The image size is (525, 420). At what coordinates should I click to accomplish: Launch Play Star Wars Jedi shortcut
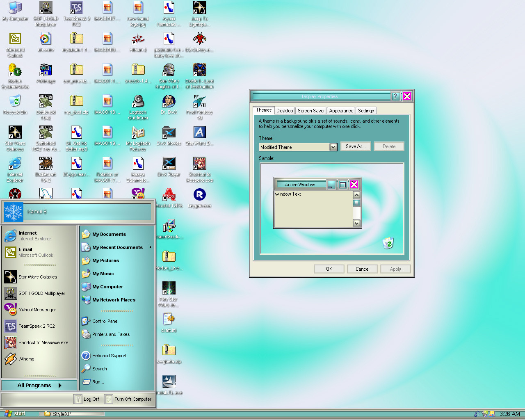pos(169,294)
